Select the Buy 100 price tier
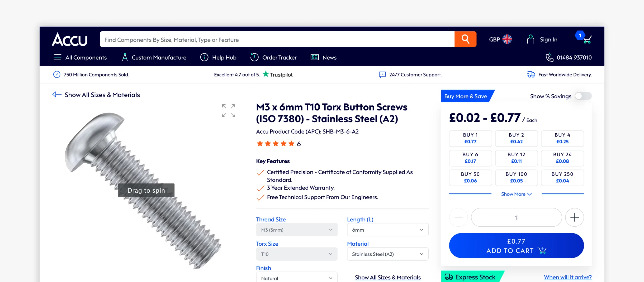The height and width of the screenshot is (282, 644). [x=516, y=177]
